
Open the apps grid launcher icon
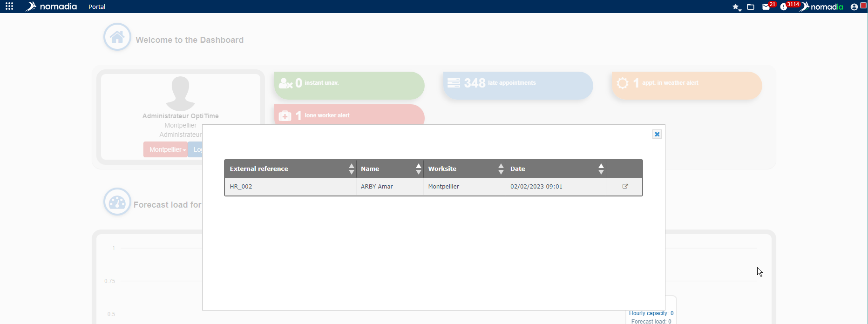(9, 7)
